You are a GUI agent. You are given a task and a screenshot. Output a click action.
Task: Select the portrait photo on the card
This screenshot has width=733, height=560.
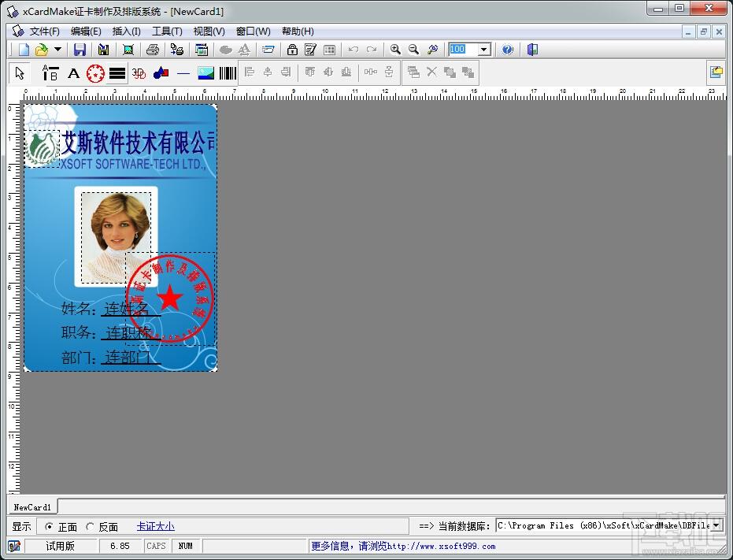click(117, 238)
